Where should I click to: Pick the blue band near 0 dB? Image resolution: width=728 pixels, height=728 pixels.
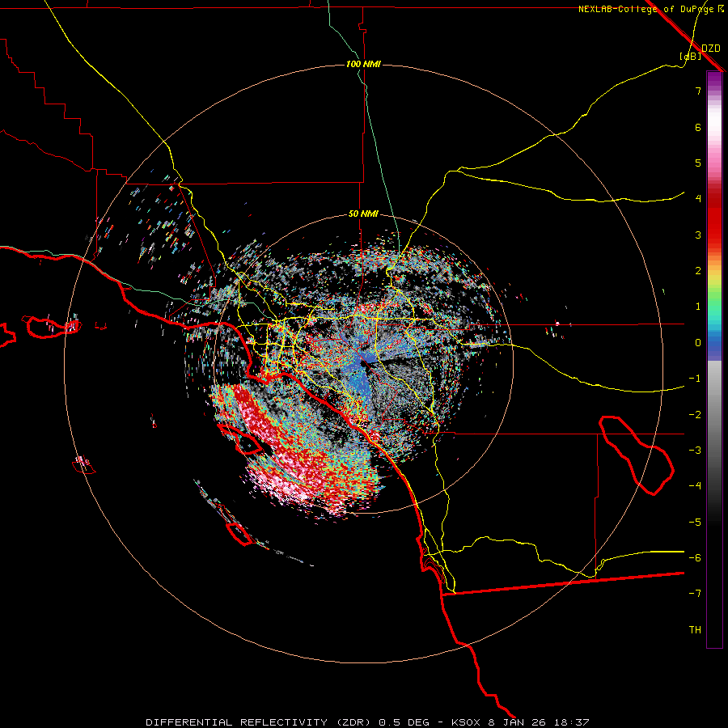click(714, 343)
